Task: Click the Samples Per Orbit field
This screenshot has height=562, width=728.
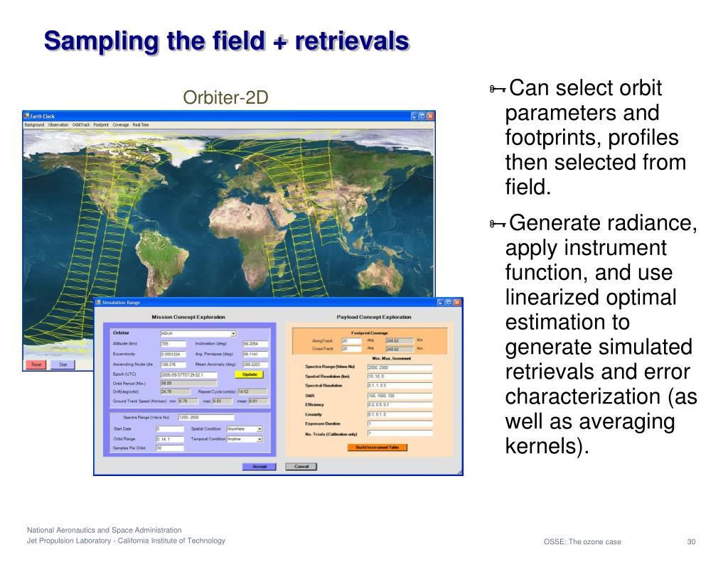Action: (170, 448)
